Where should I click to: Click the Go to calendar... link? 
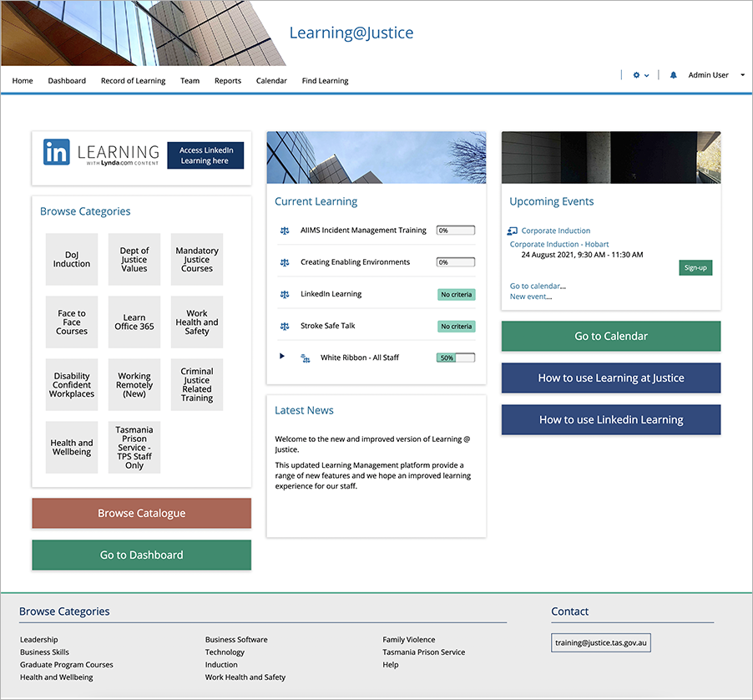pos(538,286)
